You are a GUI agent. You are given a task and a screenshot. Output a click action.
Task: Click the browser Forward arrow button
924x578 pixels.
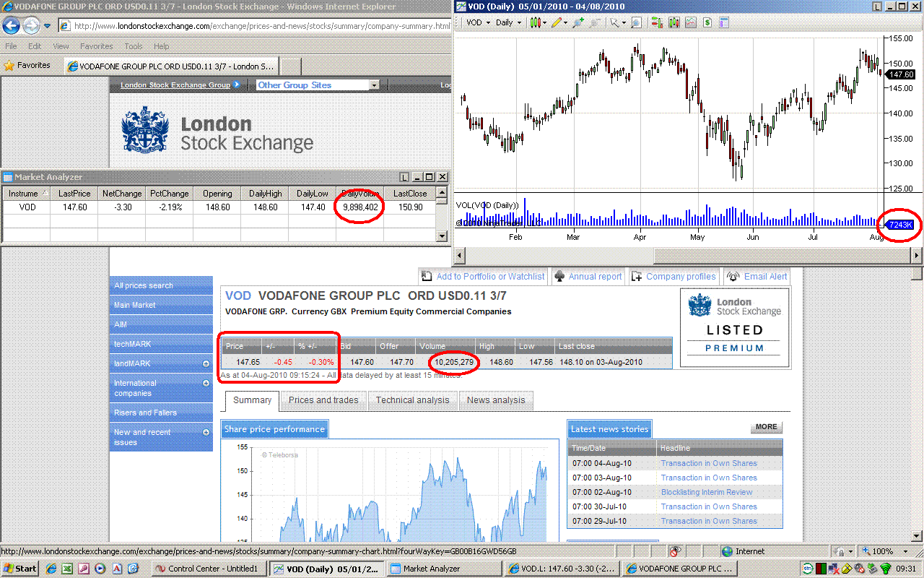click(x=31, y=26)
